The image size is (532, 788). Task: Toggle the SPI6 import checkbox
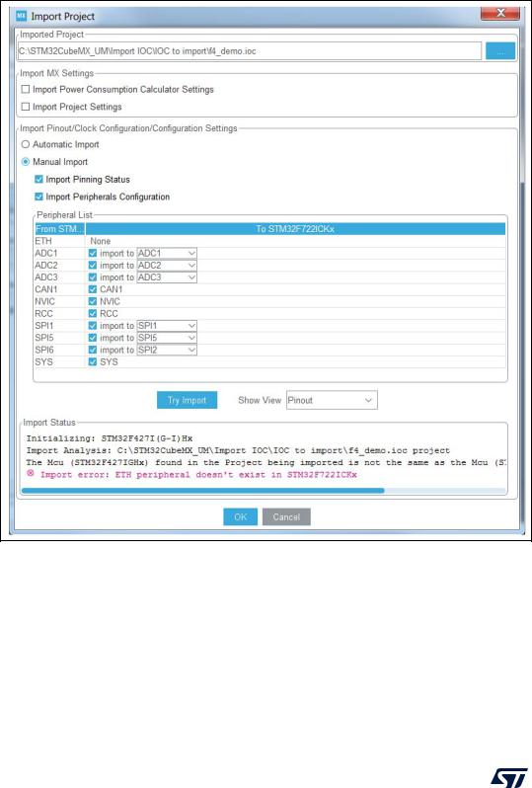point(93,350)
